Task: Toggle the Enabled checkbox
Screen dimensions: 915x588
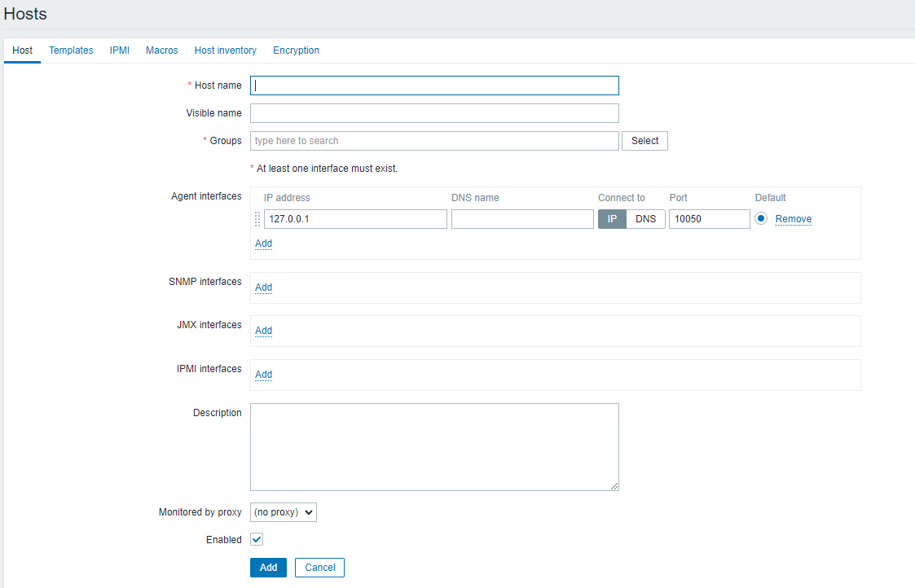Action: (257, 539)
